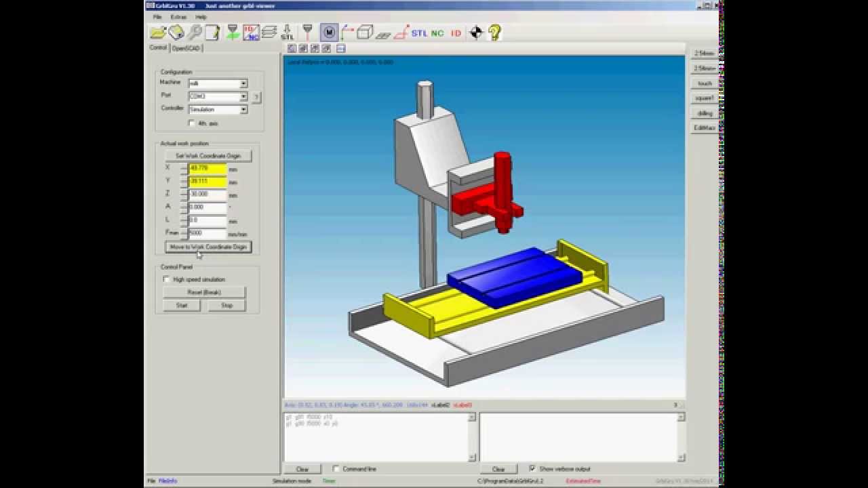Click the '?' button next to Port
The height and width of the screenshot is (488, 868).
point(256,97)
